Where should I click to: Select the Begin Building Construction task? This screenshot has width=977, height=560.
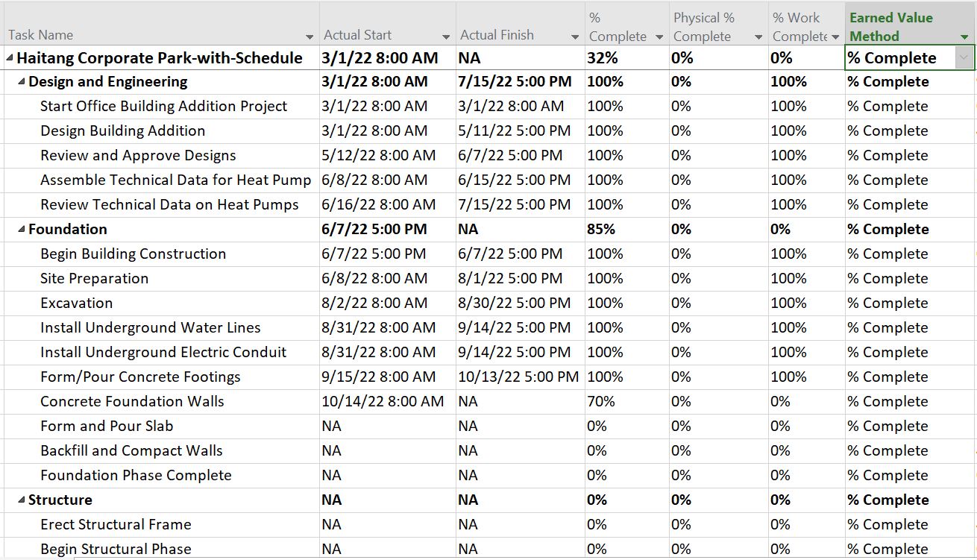[x=133, y=254]
